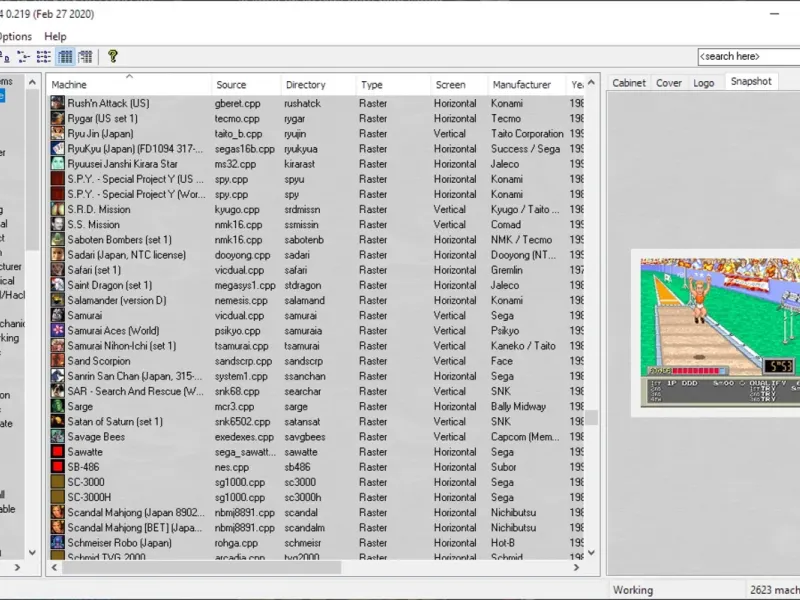The width and height of the screenshot is (800, 600).
Task: Select the SAR - Search And Rescue row
Action: pos(316,391)
